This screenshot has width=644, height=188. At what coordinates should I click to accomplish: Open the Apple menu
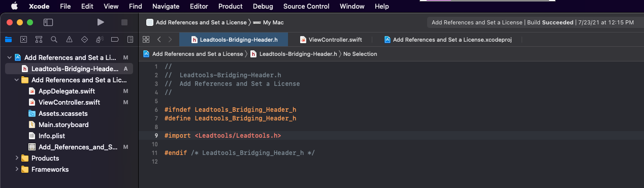coord(14,6)
